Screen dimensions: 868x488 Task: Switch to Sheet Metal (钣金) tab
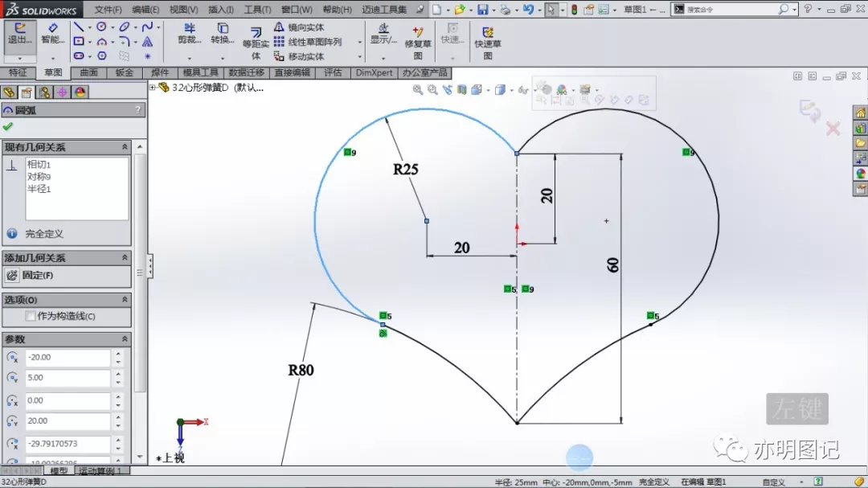point(124,72)
